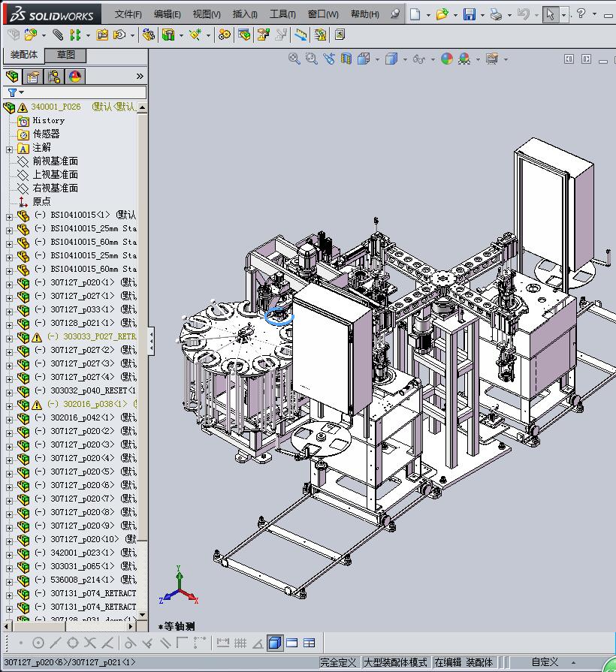616x672 pixels.
Task: Click Zoom to Fit magnifier icon
Action: coord(294,59)
